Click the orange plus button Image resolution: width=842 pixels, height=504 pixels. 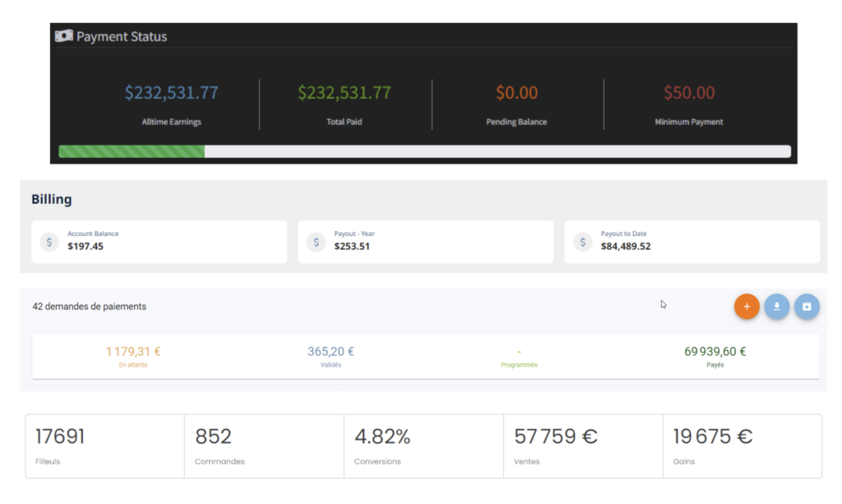click(x=747, y=307)
